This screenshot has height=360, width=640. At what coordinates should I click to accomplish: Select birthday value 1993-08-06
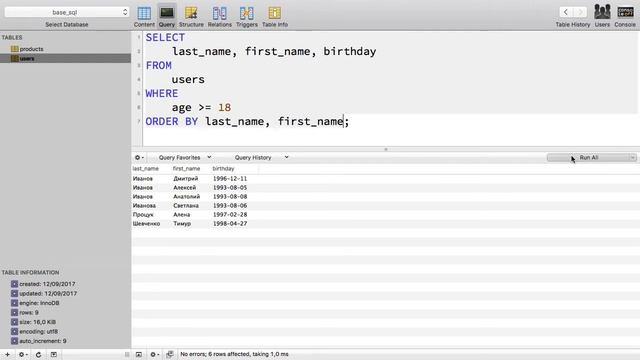click(x=230, y=206)
